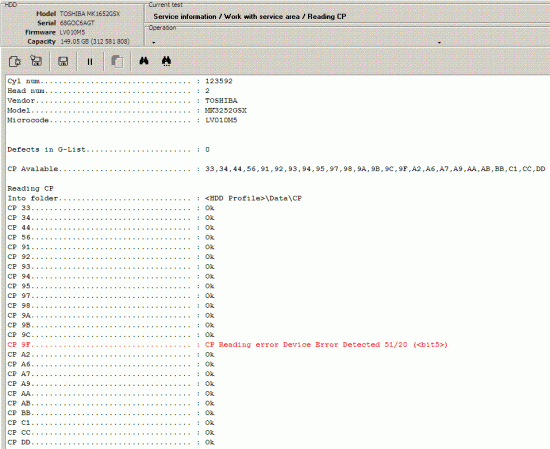The image size is (550, 449).
Task: Click the Reading CP heading line
Action: (31, 189)
